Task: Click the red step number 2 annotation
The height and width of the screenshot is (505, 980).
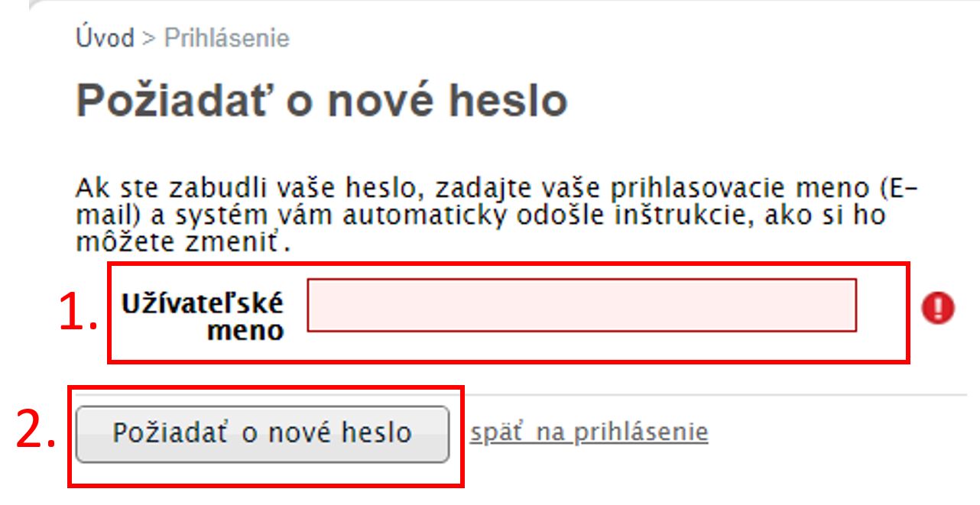Action: [37, 432]
